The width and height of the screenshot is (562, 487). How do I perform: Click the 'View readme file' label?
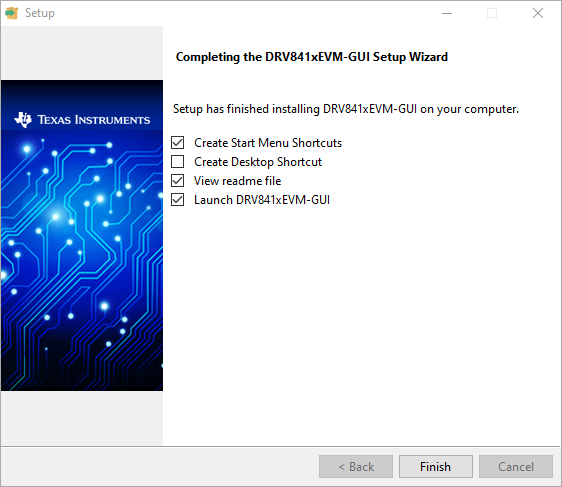(237, 181)
